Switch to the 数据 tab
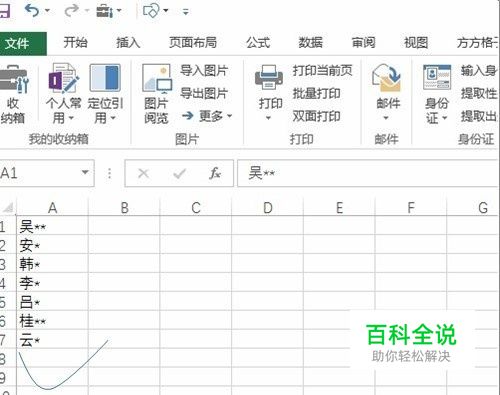The height and width of the screenshot is (395, 500). tap(310, 43)
